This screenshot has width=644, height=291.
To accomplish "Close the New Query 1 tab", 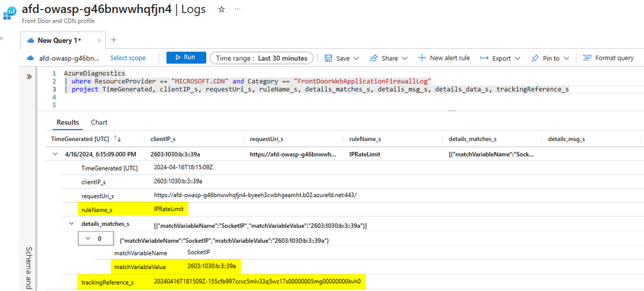I will [x=99, y=40].
